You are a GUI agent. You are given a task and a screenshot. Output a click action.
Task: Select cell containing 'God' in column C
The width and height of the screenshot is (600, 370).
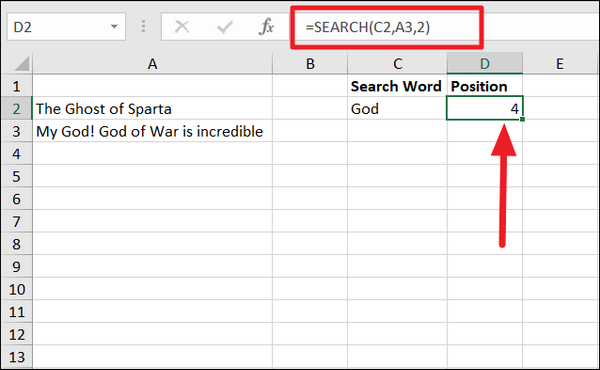397,109
